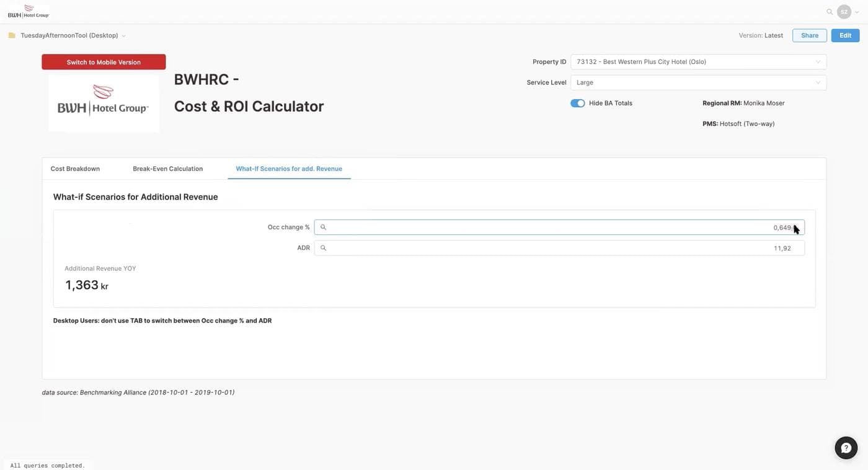Toggle the Hide BA Totals switch

pos(577,104)
